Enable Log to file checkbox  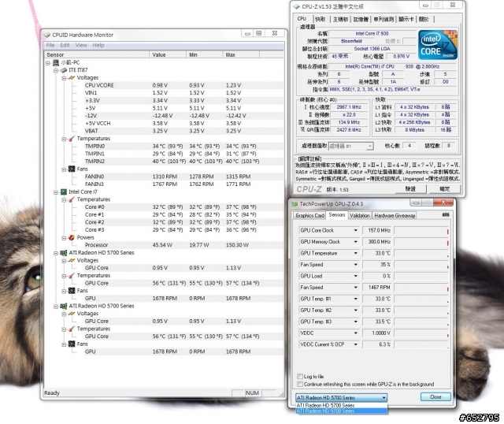[x=299, y=377]
